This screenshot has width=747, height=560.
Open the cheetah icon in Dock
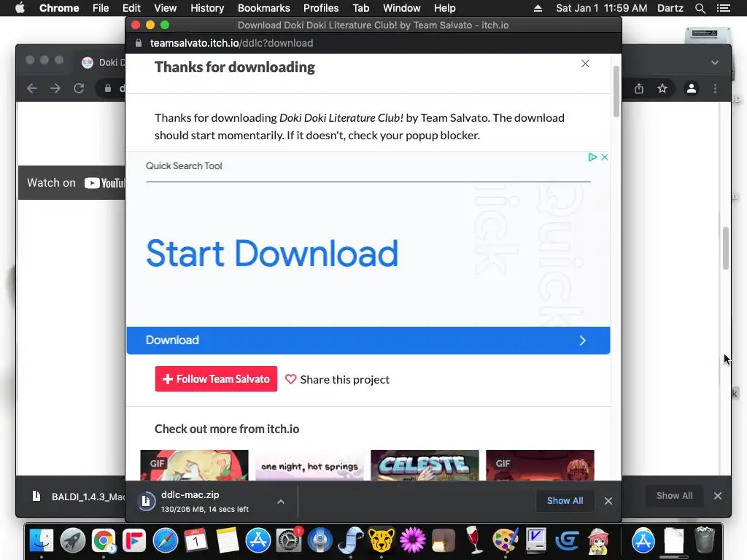coord(381,540)
